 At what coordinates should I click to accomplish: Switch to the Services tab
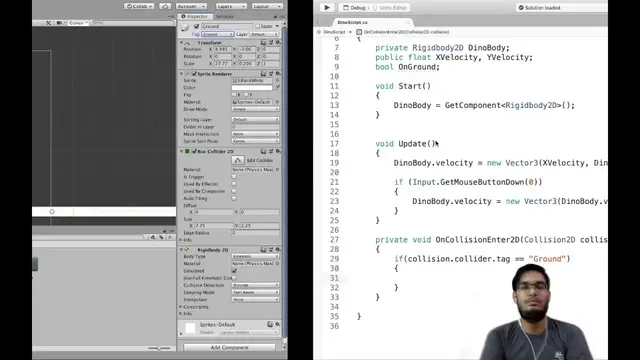(x=224, y=17)
